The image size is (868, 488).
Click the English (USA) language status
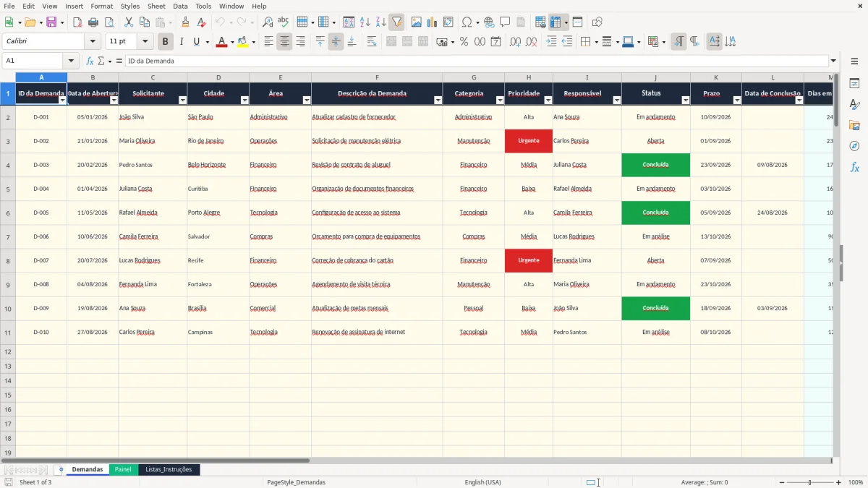pyautogui.click(x=482, y=482)
